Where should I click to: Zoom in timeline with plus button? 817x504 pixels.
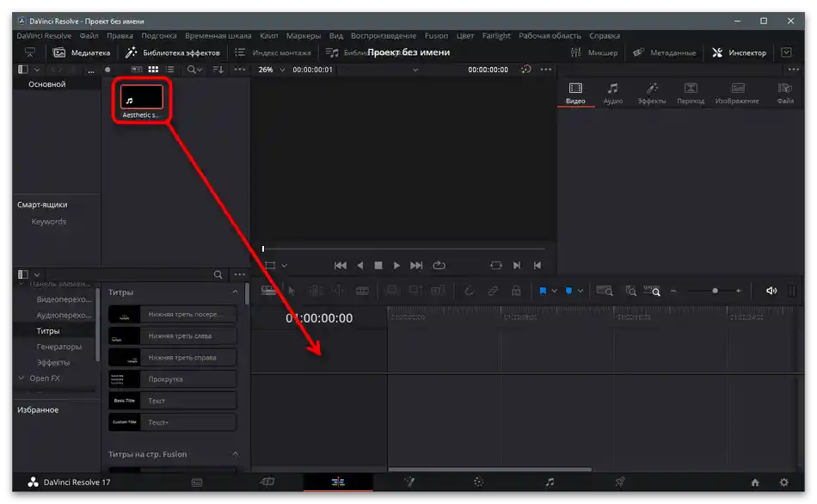739,291
